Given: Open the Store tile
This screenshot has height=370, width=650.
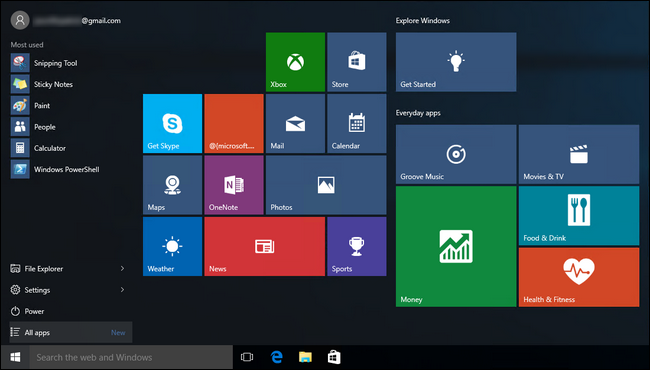Looking at the screenshot, I should [x=357, y=62].
